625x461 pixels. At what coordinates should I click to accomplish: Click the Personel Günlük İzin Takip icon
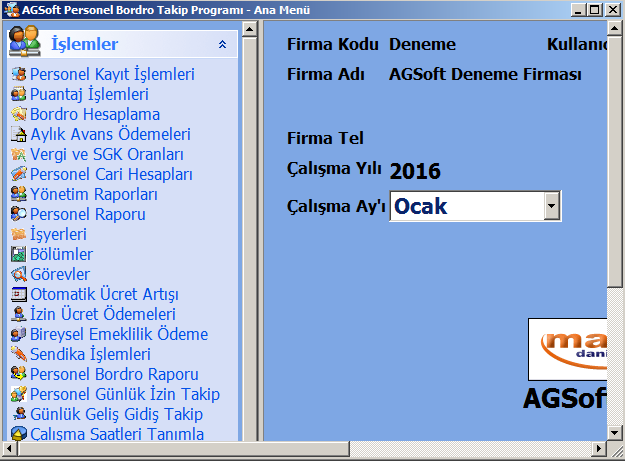(x=18, y=394)
